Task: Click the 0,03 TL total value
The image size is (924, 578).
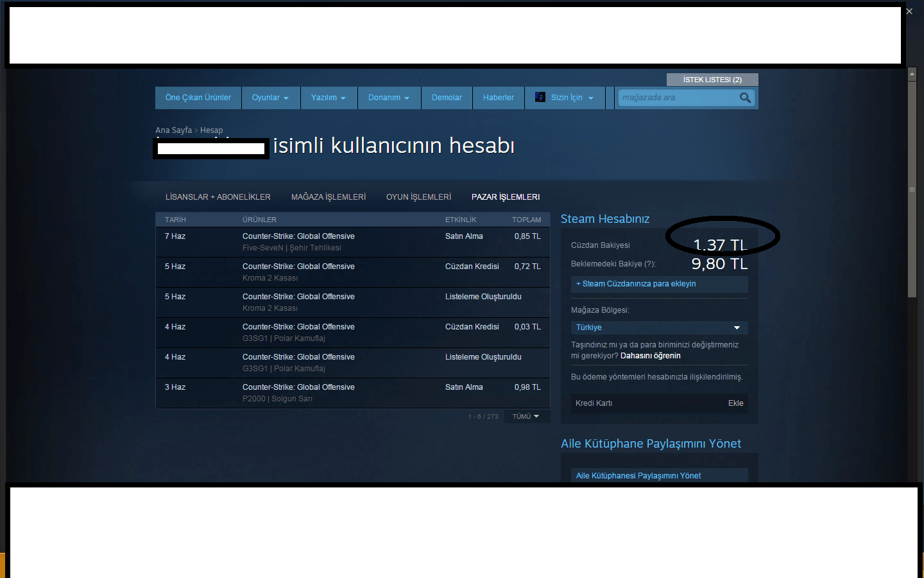Action: click(x=527, y=327)
